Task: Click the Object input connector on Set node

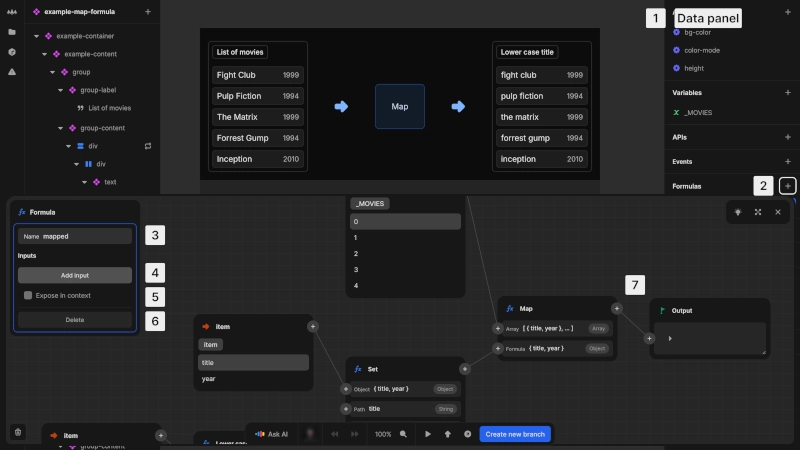Action: point(346,389)
